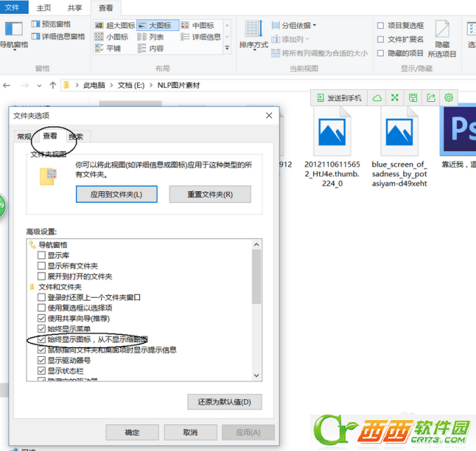Check Restore previous folder windows at logon (登录时还原上一个文件夹窗口)
476x451 pixels.
tap(41, 298)
